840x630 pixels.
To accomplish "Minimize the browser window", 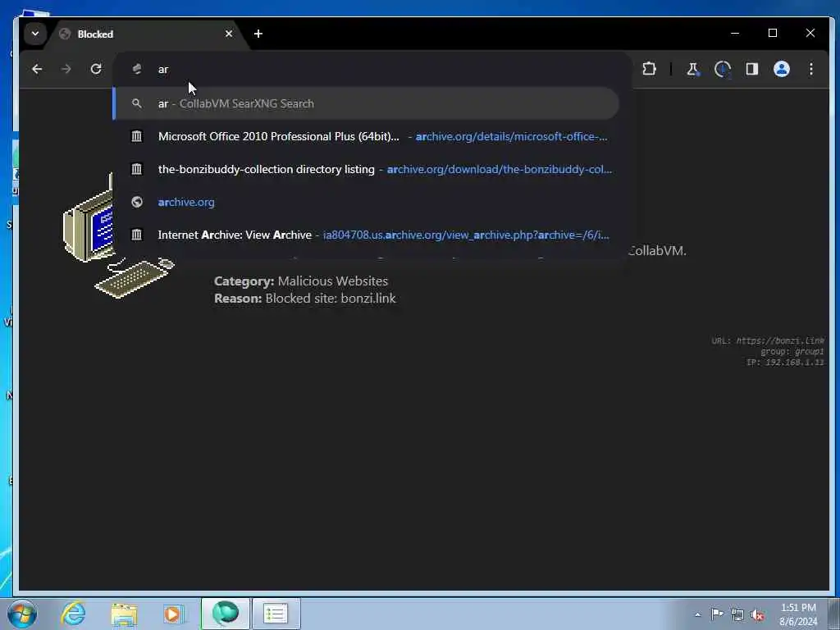I will click(735, 33).
